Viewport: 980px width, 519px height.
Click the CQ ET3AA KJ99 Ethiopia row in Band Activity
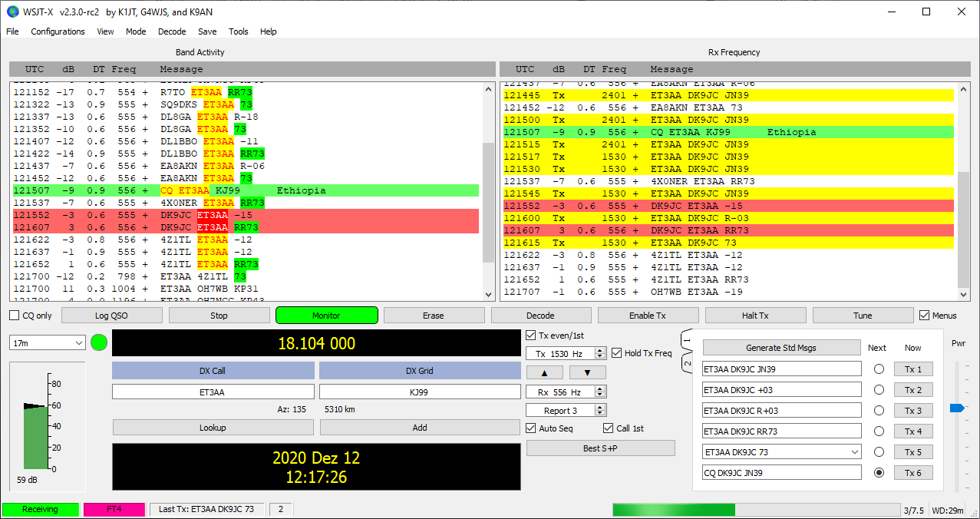(246, 190)
